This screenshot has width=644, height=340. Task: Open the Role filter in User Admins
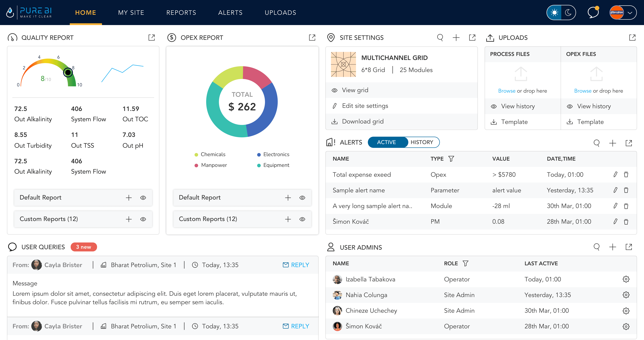[465, 263]
